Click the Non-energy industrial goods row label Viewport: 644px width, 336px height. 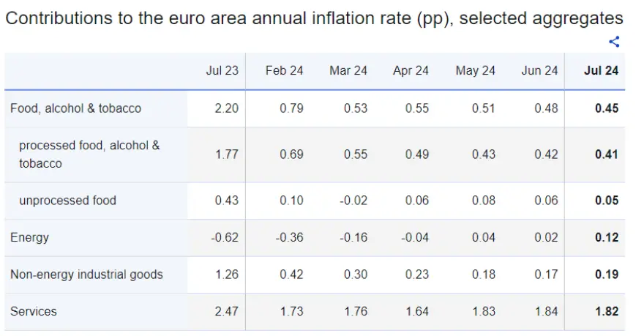coord(86,275)
